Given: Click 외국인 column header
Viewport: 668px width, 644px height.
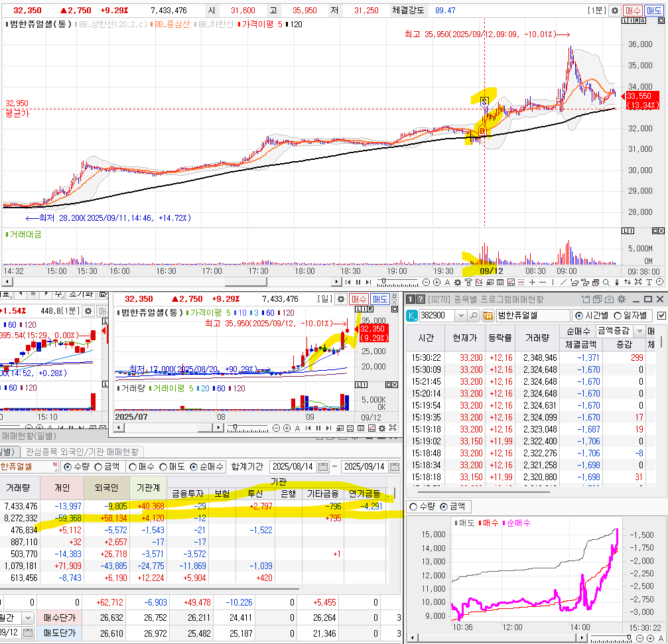Looking at the screenshot, I should tap(106, 487).
